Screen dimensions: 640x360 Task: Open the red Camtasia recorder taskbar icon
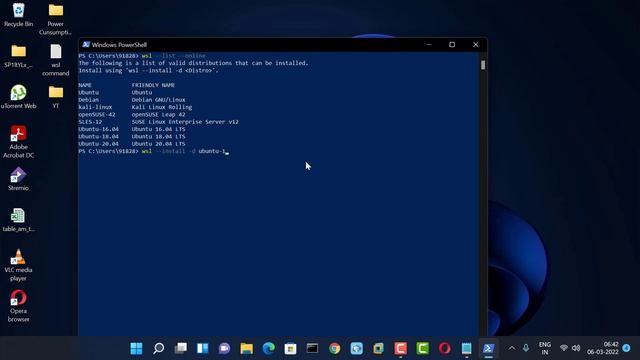tap(401, 348)
